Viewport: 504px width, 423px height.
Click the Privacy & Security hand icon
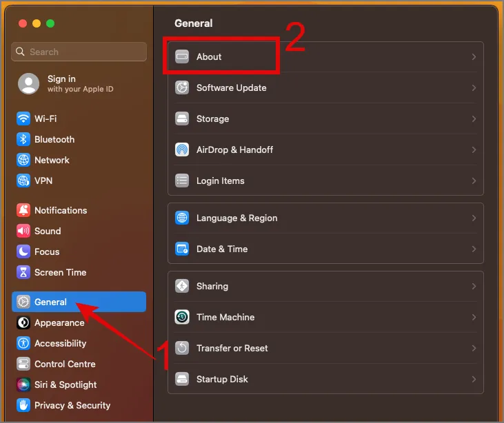(23, 405)
